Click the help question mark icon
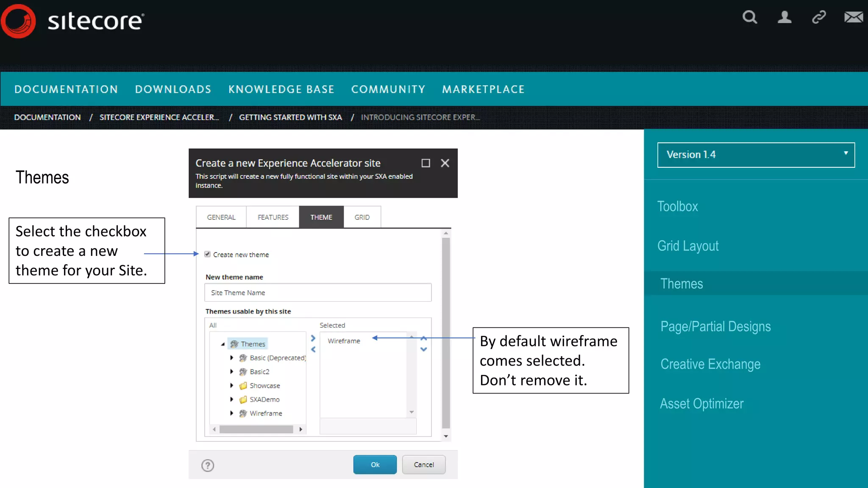868x488 pixels. 208,465
